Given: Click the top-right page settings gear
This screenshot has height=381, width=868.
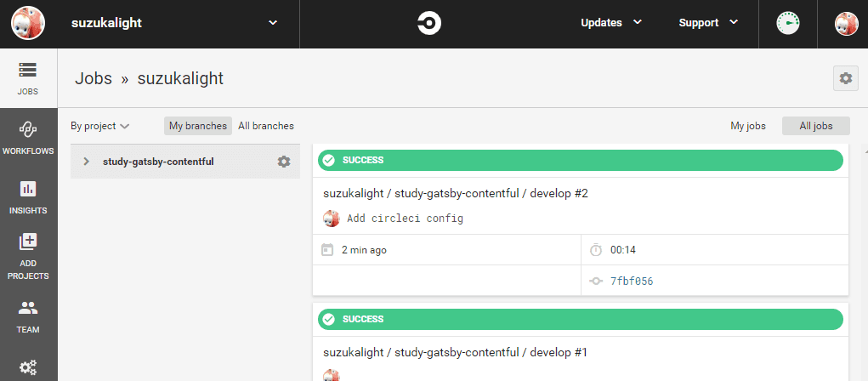Looking at the screenshot, I should (845, 78).
